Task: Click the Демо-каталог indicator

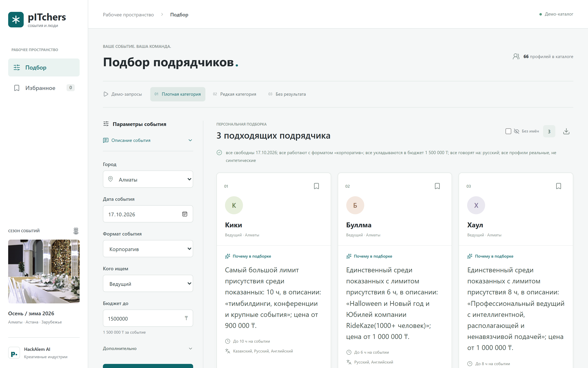Action: (556, 14)
